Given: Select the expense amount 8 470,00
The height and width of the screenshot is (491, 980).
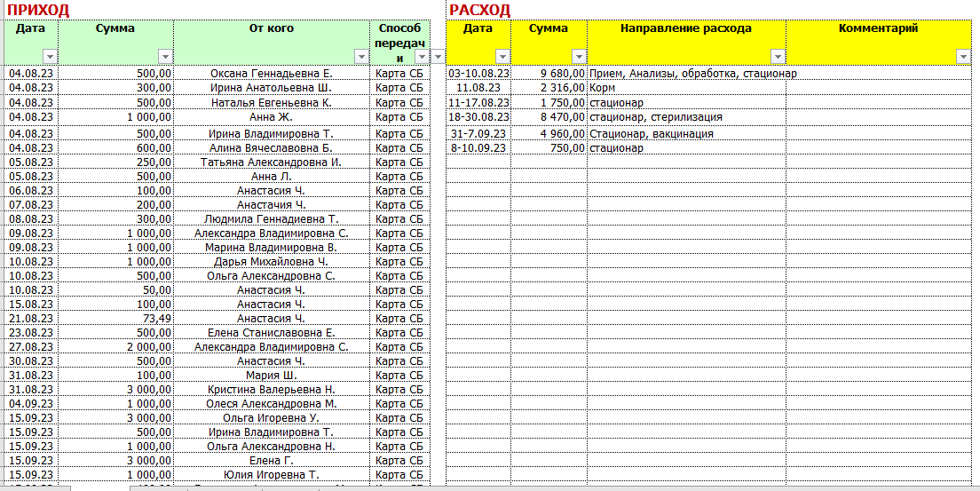Looking at the screenshot, I should click(549, 116).
